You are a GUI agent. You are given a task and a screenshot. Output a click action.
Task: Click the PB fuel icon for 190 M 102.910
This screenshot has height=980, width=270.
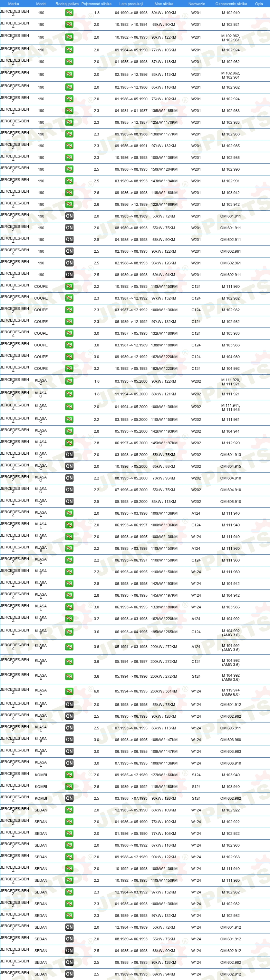[69, 12]
